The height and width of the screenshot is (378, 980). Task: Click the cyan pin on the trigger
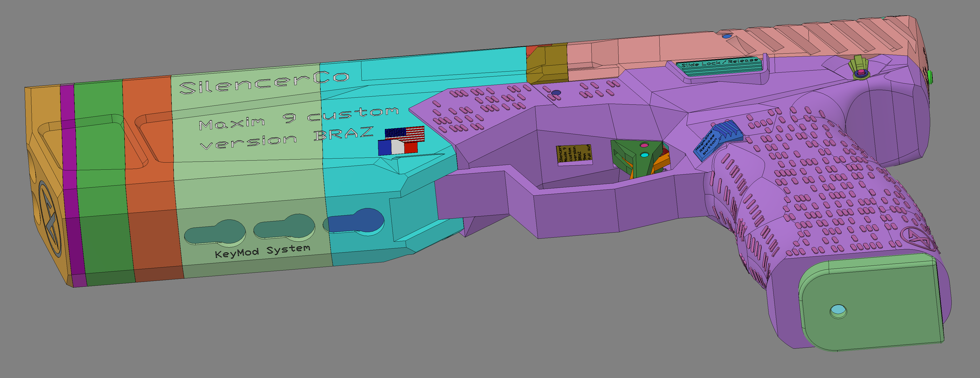tap(644, 155)
